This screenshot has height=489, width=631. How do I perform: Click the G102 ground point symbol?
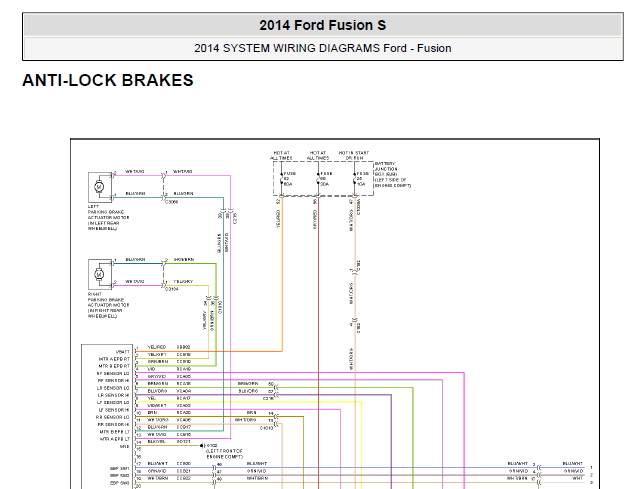(202, 446)
